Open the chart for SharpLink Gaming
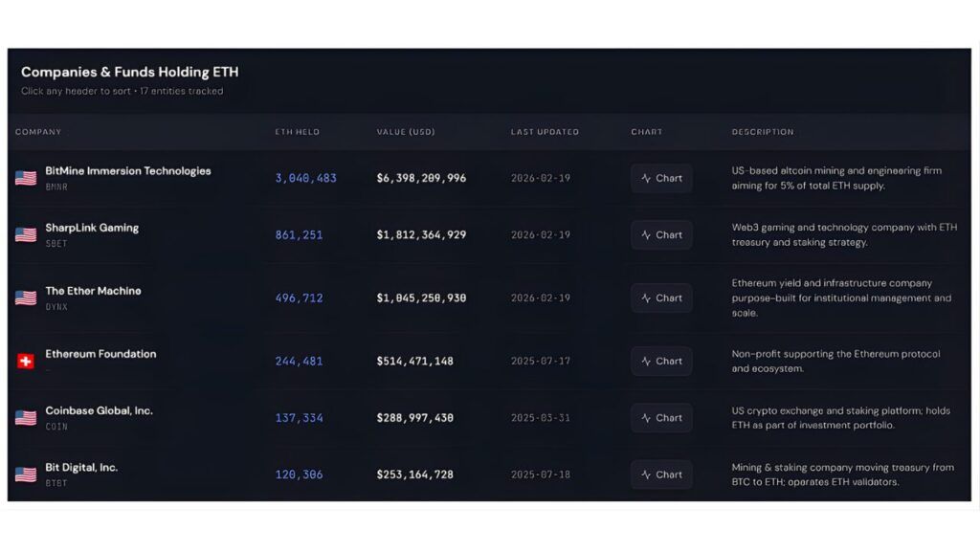 [661, 234]
